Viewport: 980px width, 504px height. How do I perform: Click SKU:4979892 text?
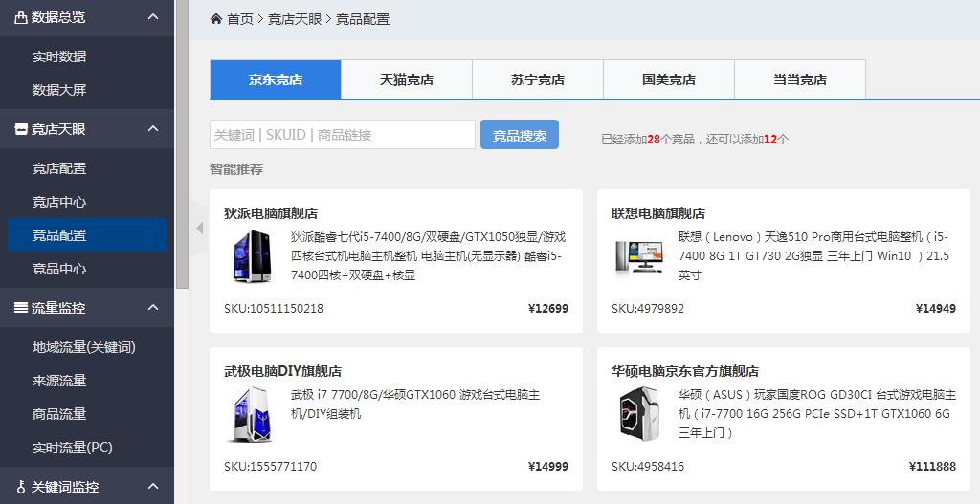click(x=648, y=309)
